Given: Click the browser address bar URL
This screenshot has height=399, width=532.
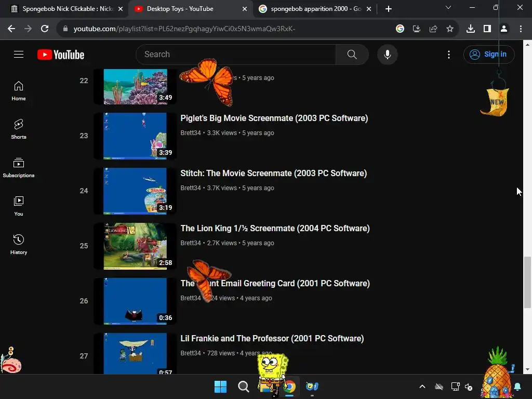Looking at the screenshot, I should click(x=184, y=29).
